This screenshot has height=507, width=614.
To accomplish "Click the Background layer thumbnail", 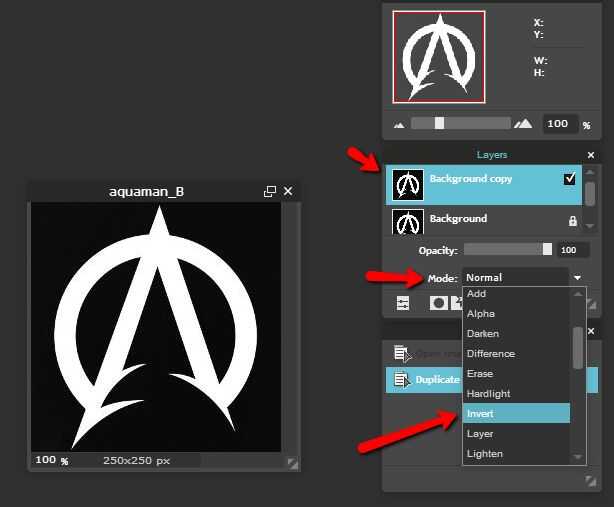I will 408,222.
